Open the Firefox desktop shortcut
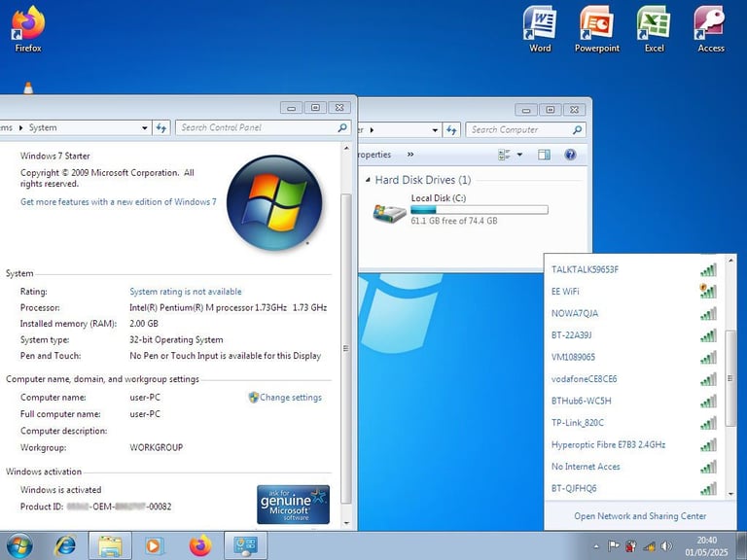The height and width of the screenshot is (560, 747). point(27,28)
